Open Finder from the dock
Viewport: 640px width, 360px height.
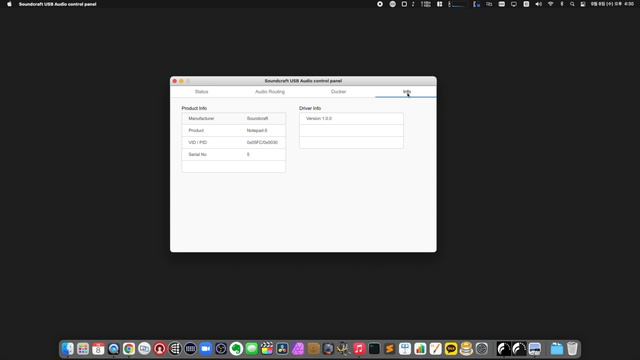point(68,349)
